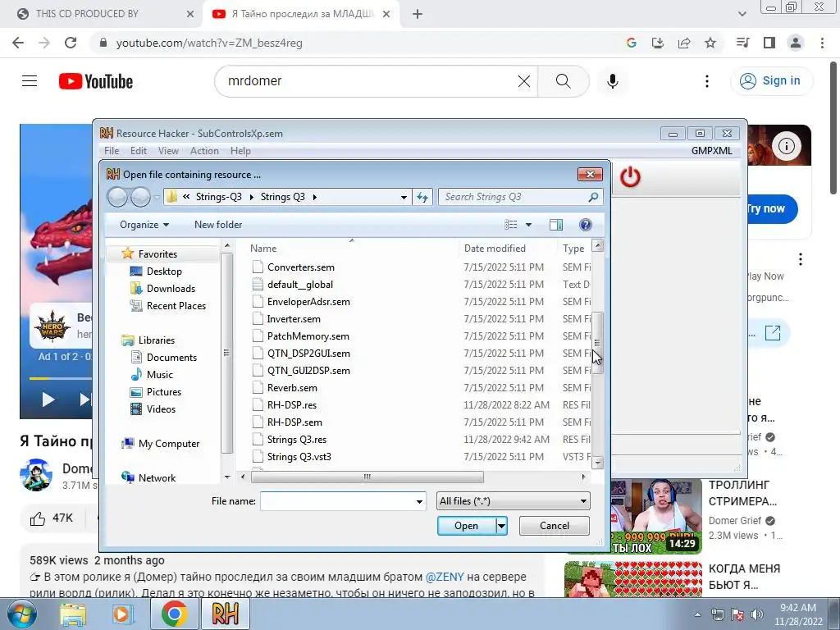Screen dimensions: 840x630
Task: Sort by the Date modified column header
Action: [x=495, y=248]
